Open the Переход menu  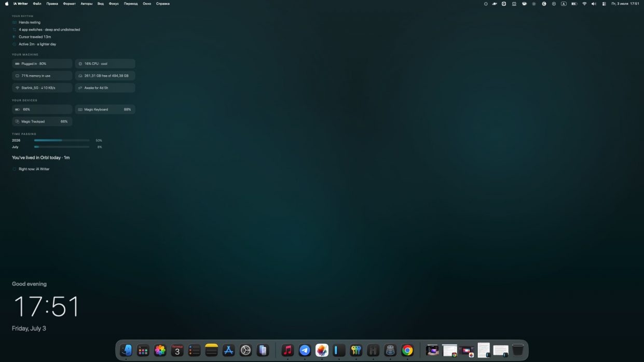(131, 4)
